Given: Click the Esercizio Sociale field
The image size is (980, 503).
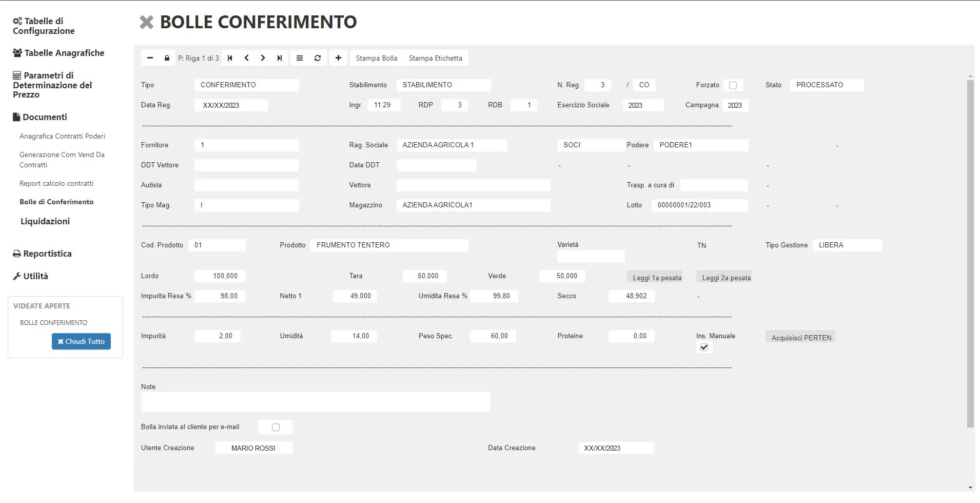Looking at the screenshot, I should 643,105.
